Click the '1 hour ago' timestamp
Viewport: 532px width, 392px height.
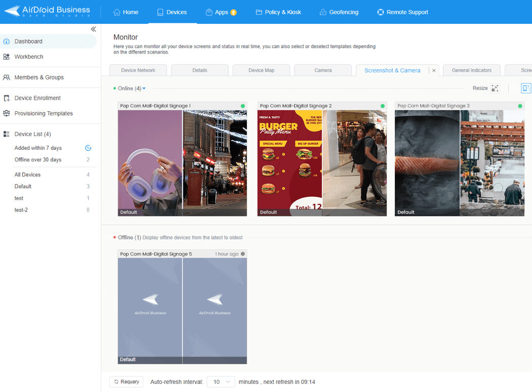[227, 254]
